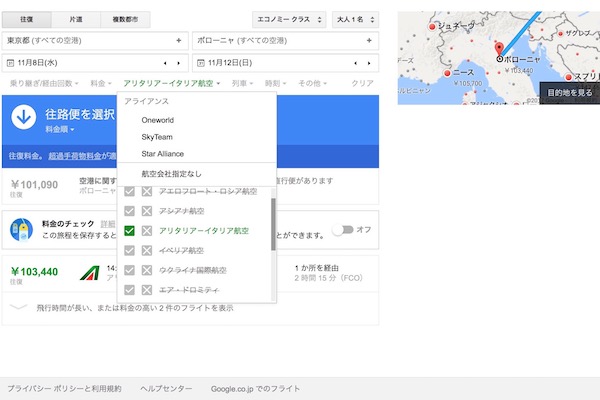Exclude エア・ドロミティ with X icon

pyautogui.click(x=147, y=290)
